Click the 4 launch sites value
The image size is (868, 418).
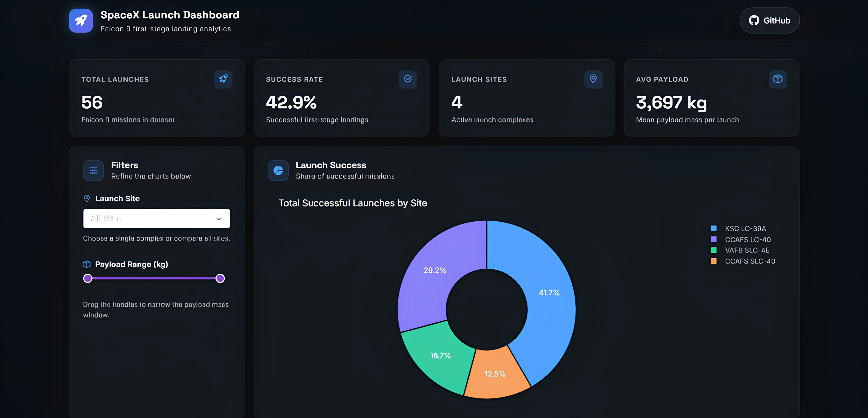[457, 102]
